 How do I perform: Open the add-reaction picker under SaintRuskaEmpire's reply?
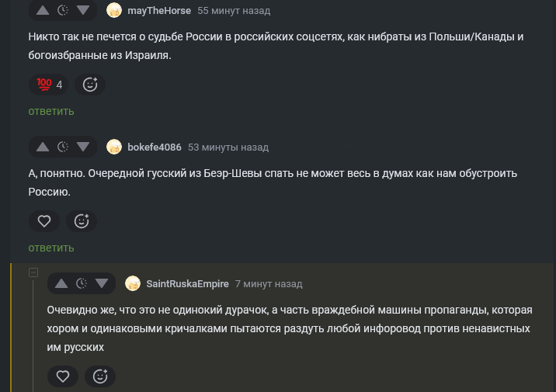pyautogui.click(x=100, y=376)
